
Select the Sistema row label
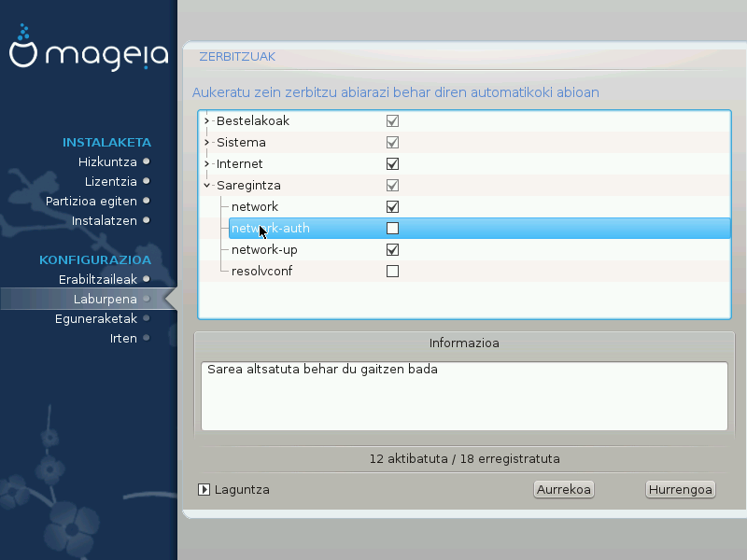coord(241,143)
